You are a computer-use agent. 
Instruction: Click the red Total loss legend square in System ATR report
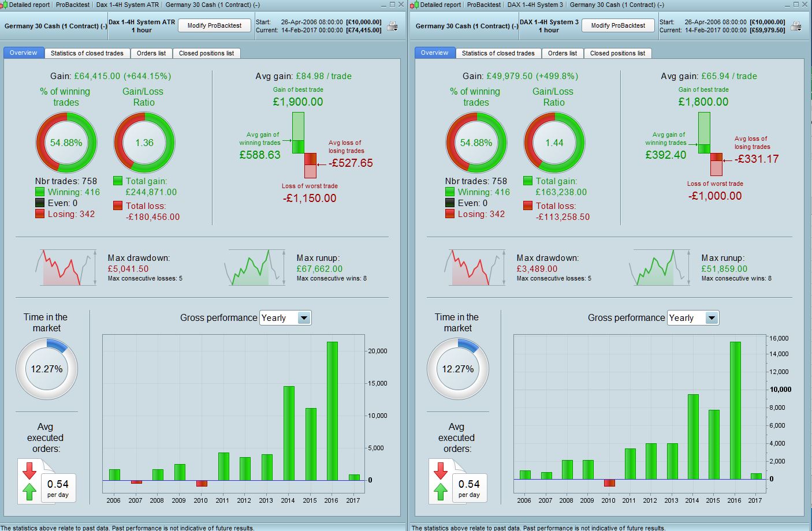(118, 205)
